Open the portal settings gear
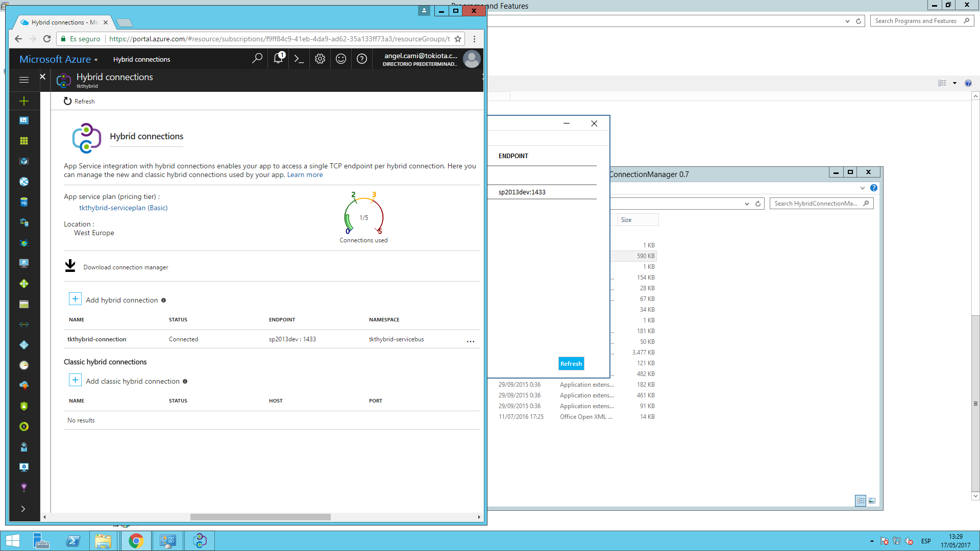This screenshot has height=551, width=980. click(x=320, y=59)
